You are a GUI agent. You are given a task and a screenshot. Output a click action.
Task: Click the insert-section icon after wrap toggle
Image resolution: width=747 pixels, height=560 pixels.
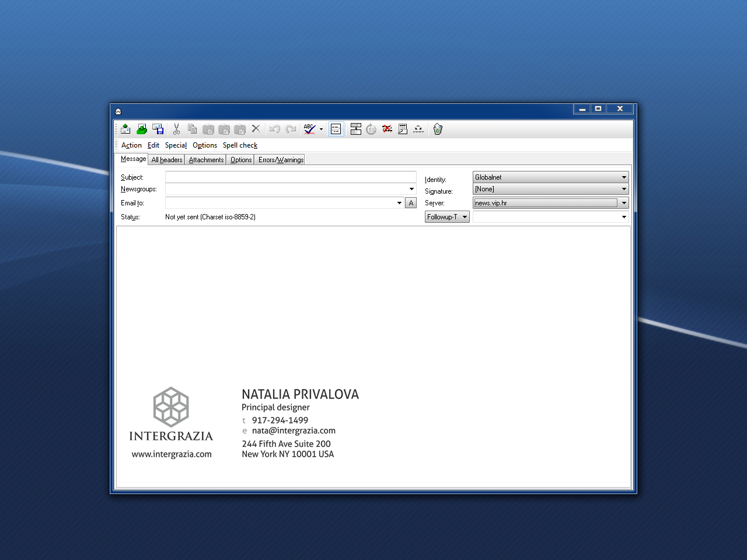355,129
